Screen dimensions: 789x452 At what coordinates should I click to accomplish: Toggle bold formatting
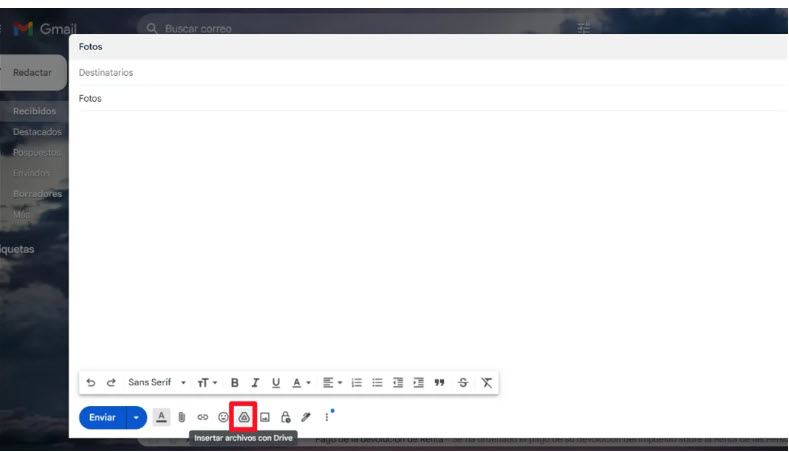coord(234,383)
